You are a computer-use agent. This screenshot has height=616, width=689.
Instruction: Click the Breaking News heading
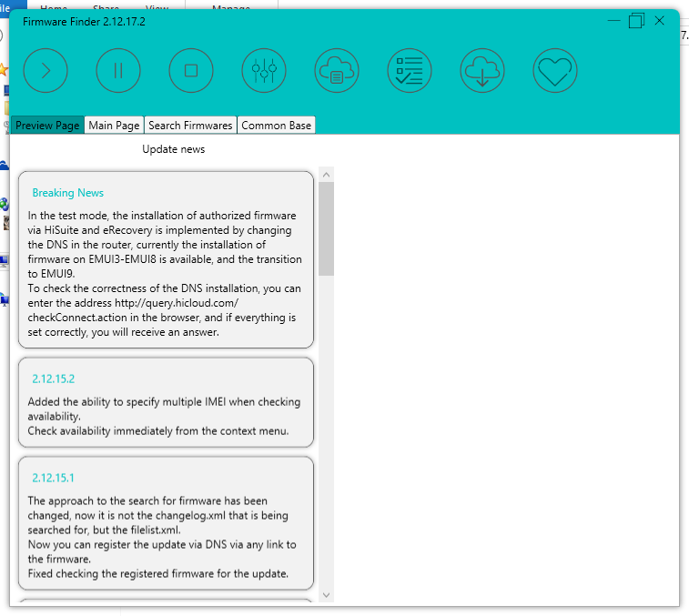click(x=68, y=193)
